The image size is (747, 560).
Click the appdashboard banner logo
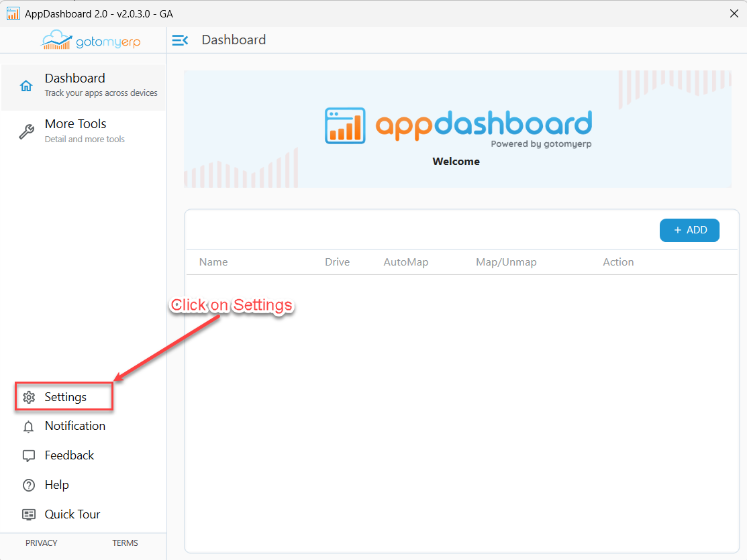pyautogui.click(x=458, y=126)
